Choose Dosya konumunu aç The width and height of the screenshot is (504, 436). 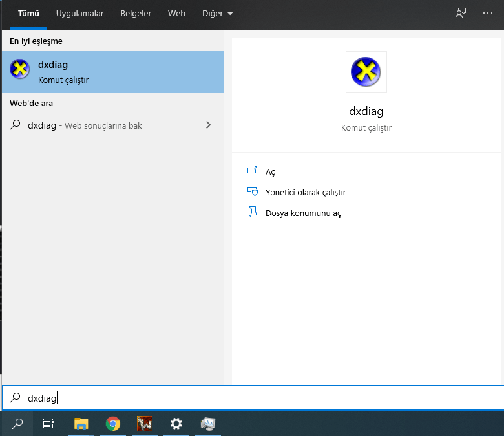303,213
